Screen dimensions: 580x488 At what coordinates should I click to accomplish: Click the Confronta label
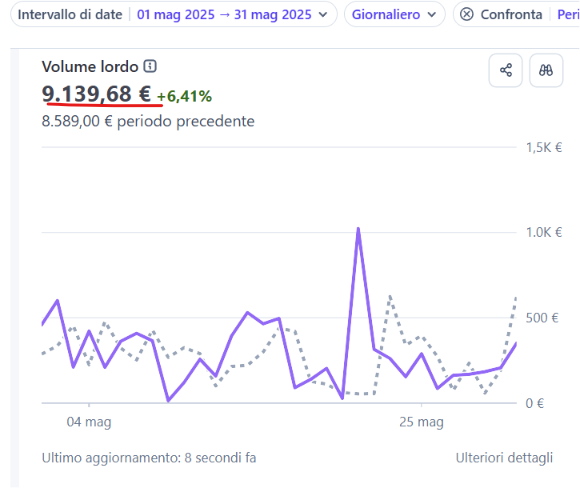click(511, 14)
